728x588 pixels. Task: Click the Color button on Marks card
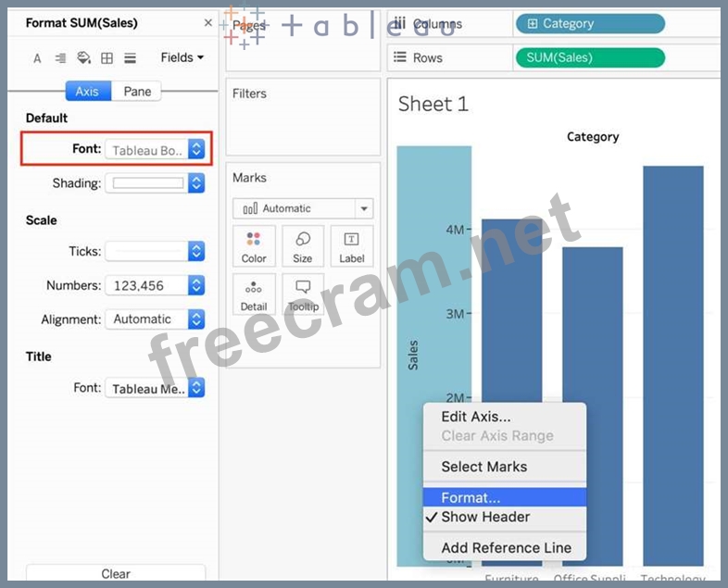pyautogui.click(x=254, y=247)
